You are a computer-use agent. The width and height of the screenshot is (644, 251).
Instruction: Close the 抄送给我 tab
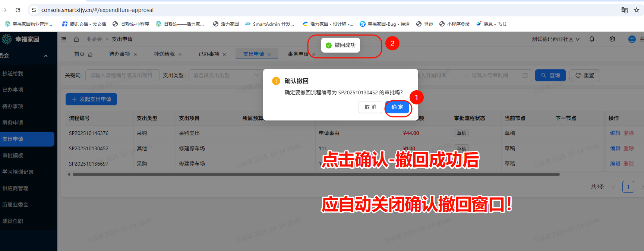pos(180,54)
